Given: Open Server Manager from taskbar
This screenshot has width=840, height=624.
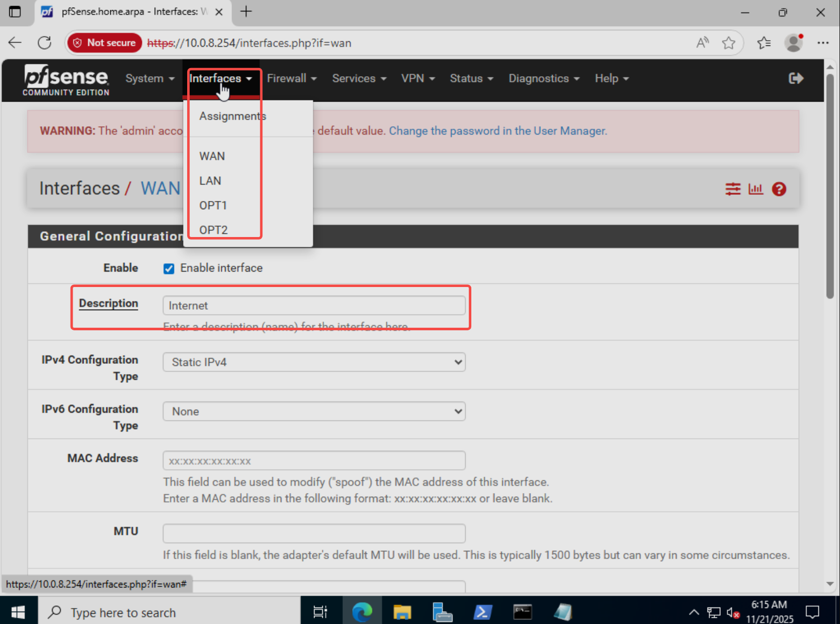Looking at the screenshot, I should pyautogui.click(x=442, y=612).
